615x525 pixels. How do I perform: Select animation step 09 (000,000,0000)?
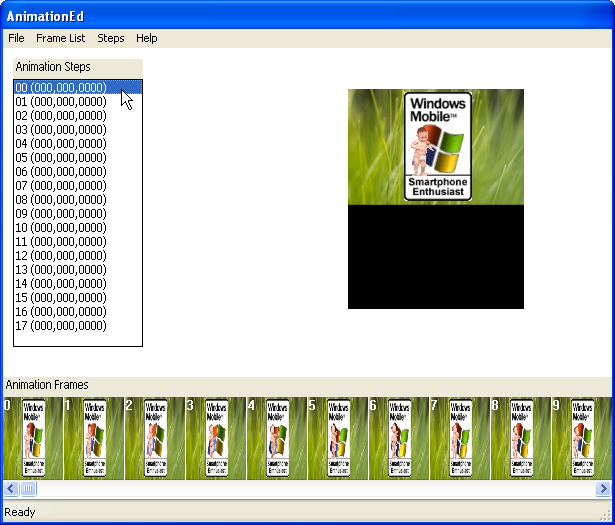point(78,213)
